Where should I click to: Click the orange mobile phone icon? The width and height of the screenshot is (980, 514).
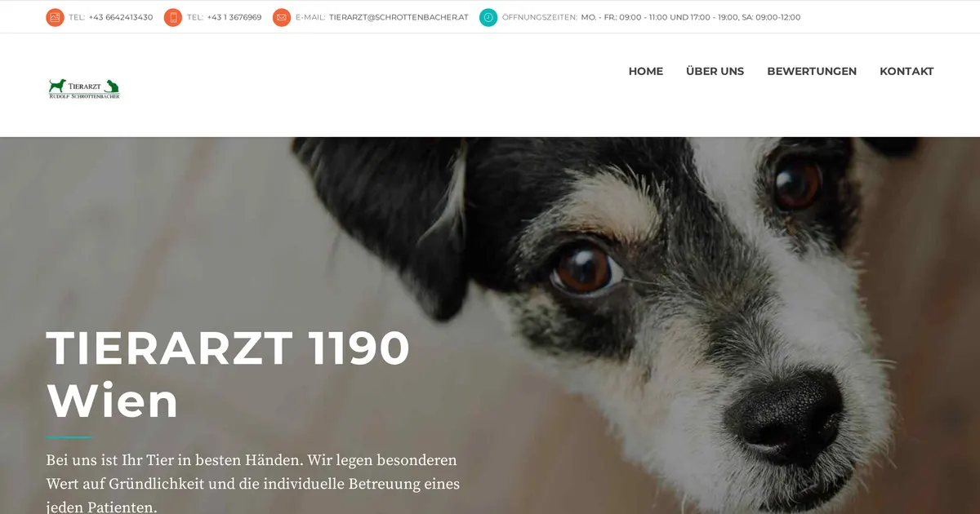coord(173,17)
